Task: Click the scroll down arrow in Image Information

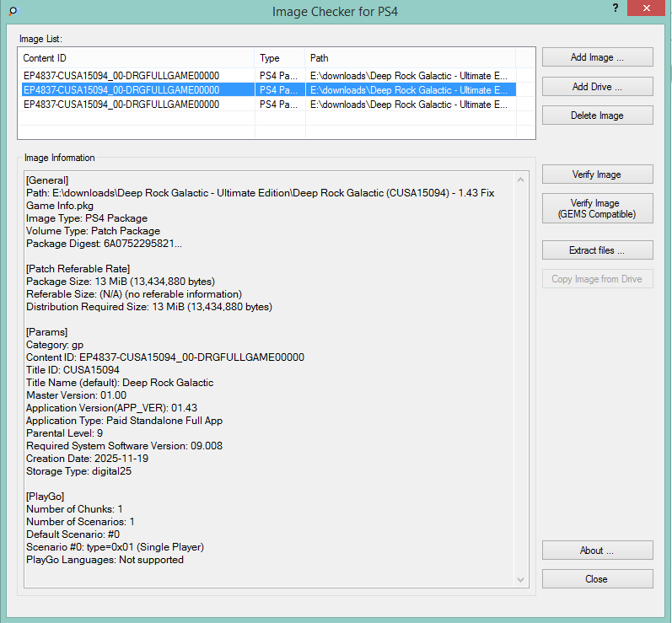Action: tap(522, 580)
